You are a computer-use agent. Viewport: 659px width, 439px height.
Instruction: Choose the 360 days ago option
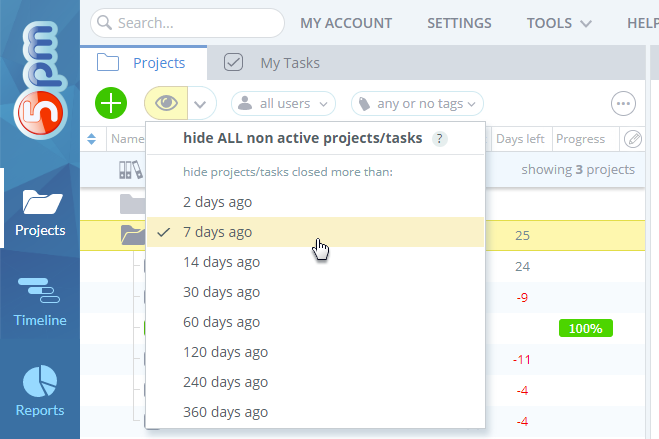coord(225,412)
